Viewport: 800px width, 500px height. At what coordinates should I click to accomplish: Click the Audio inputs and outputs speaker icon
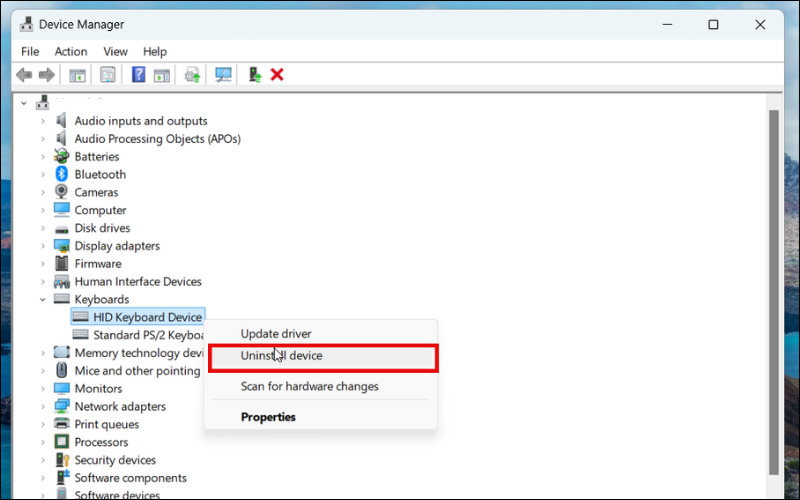click(61, 120)
